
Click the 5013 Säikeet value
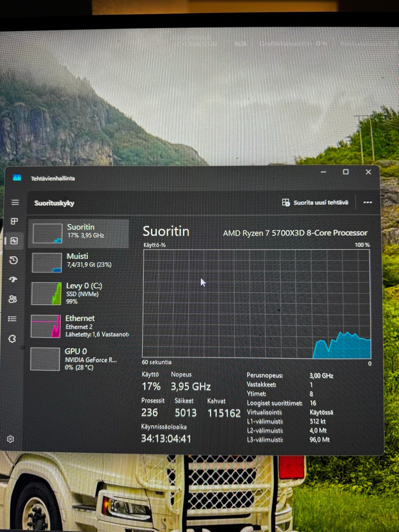185,413
